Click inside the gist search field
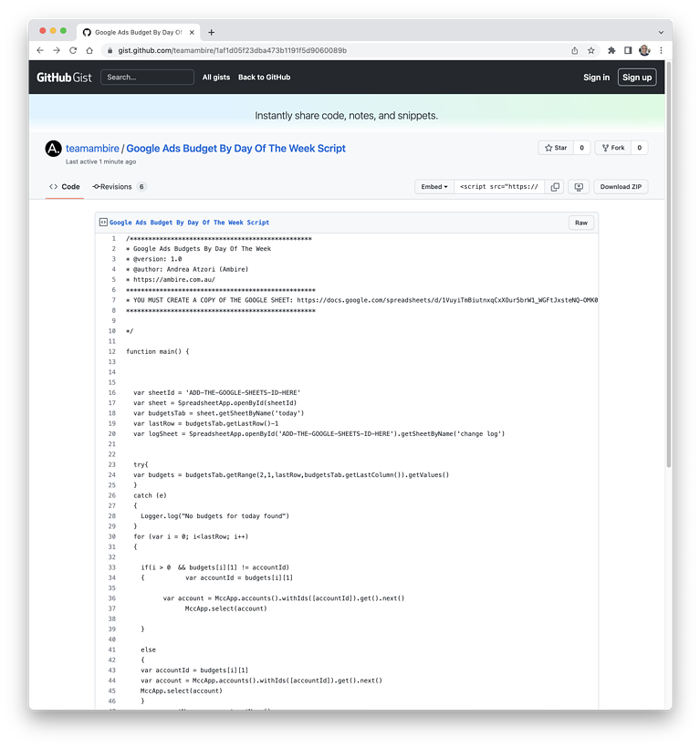 click(146, 77)
